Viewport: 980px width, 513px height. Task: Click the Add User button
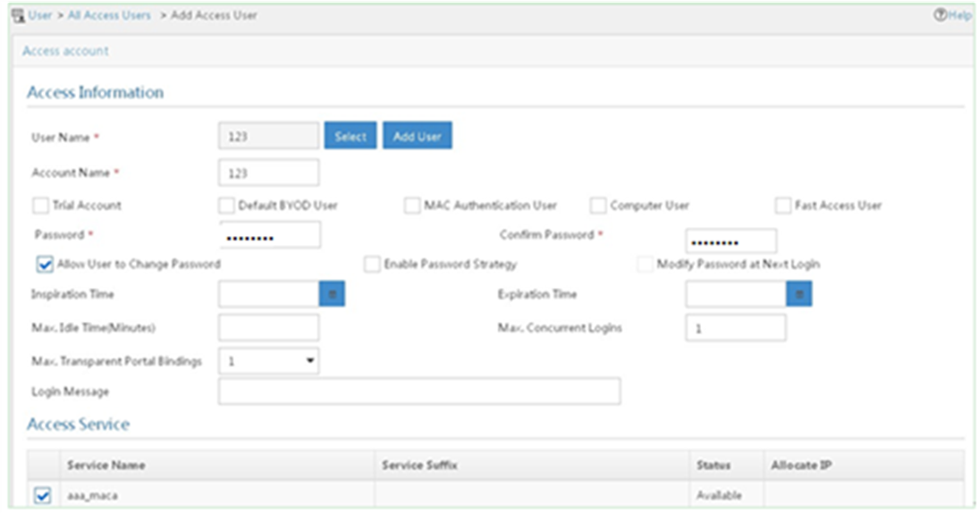click(417, 136)
